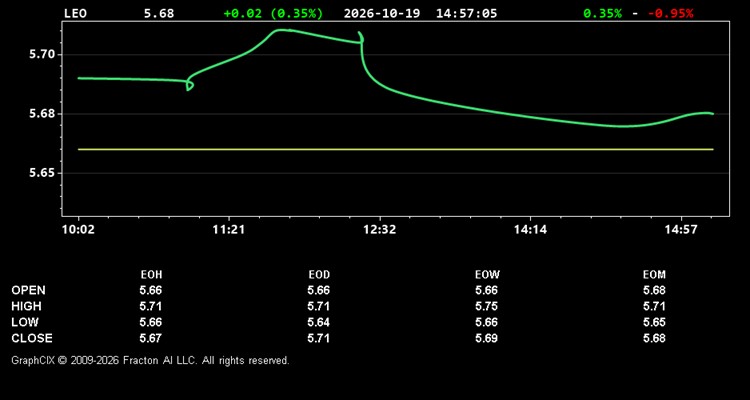This screenshot has width=750, height=400.
Task: Click the EOH open value 5.66
Action: click(151, 290)
